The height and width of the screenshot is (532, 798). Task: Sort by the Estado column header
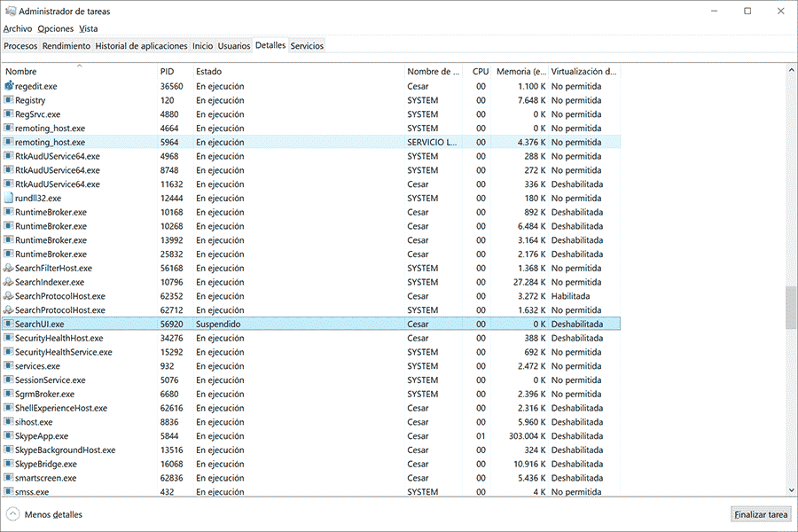point(299,71)
